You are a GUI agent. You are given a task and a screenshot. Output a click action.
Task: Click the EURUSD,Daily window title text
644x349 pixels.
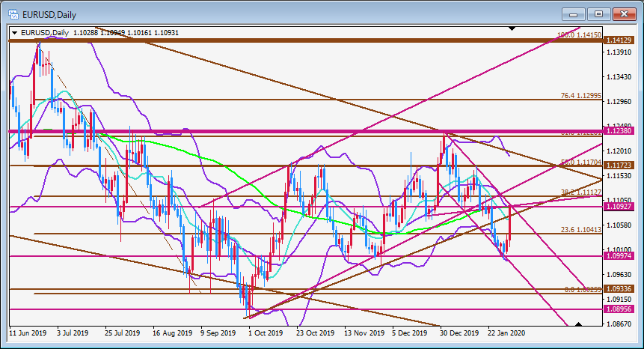click(x=49, y=15)
